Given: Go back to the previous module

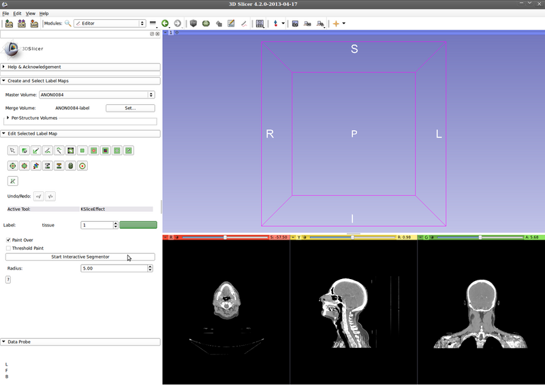Looking at the screenshot, I should 166,23.
